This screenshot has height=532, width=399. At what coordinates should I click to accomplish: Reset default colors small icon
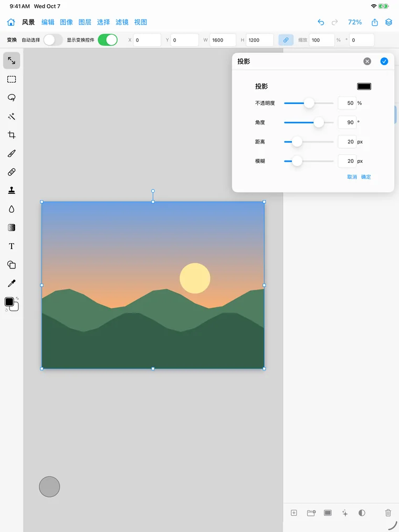6,310
